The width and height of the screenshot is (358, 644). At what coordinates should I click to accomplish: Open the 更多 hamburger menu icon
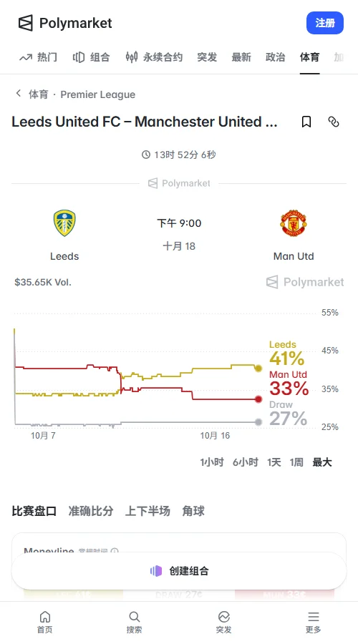pos(313,617)
